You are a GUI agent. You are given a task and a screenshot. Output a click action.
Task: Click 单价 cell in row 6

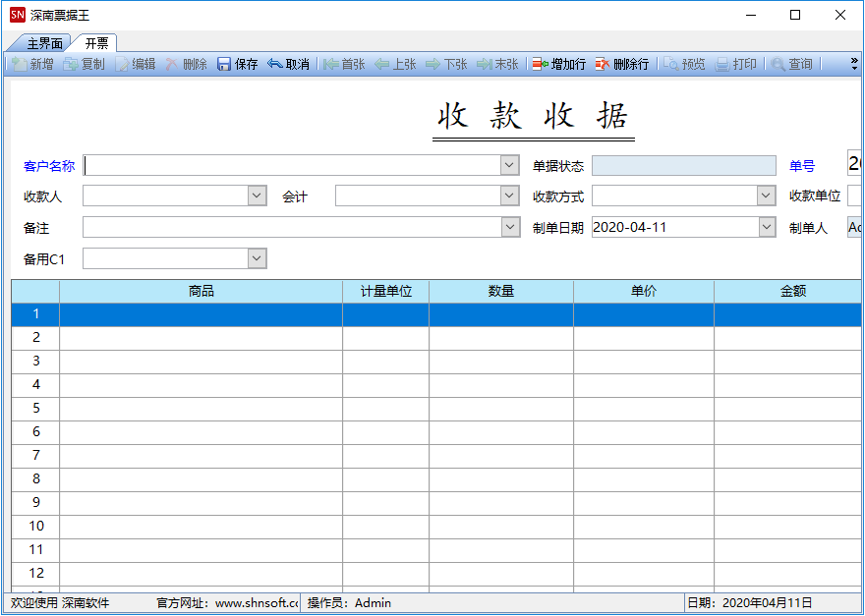[x=644, y=432]
